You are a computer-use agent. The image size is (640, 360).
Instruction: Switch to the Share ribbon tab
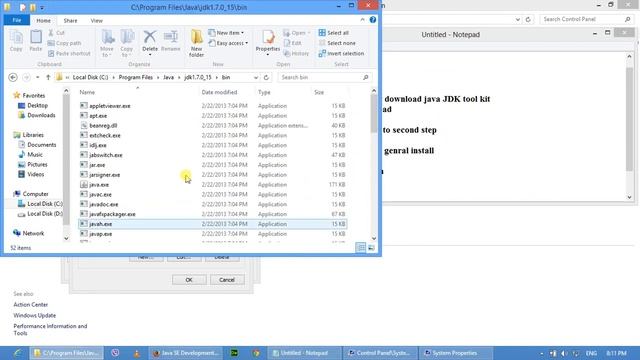pos(70,20)
